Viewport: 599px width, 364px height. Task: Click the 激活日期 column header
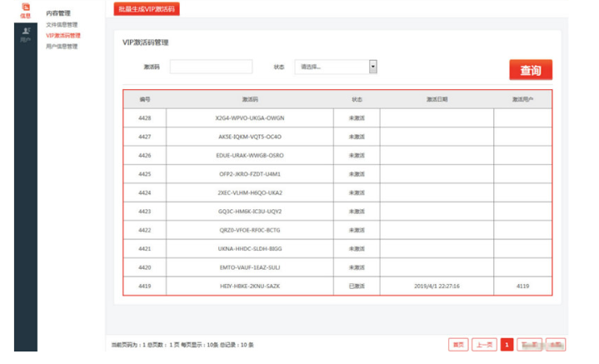437,99
